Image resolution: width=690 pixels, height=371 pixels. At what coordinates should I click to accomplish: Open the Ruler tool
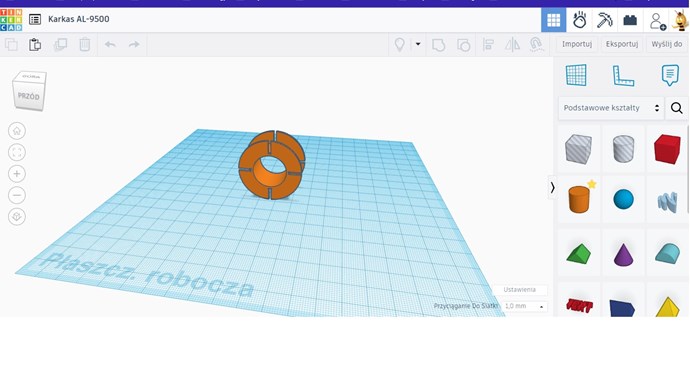click(x=623, y=75)
